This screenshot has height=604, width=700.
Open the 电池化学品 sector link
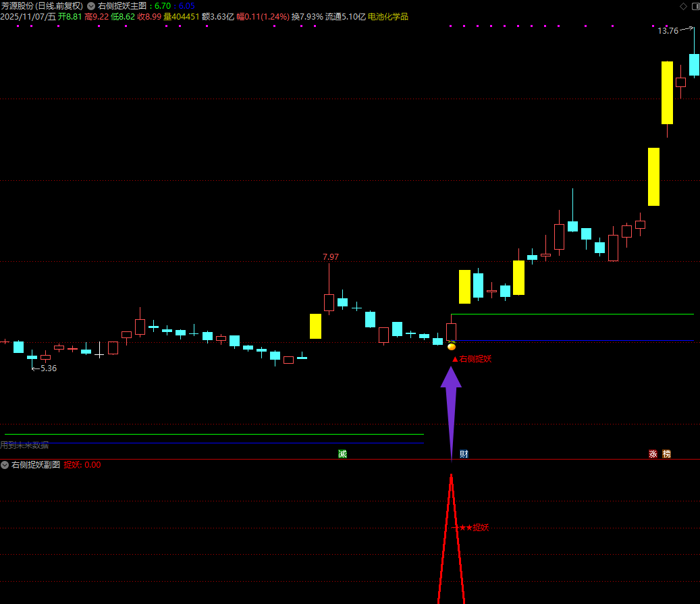388,17
